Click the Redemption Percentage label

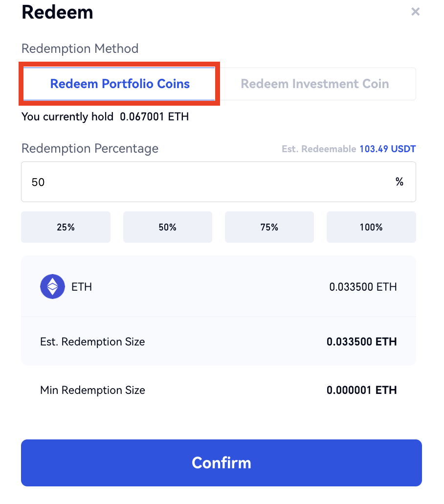click(90, 148)
